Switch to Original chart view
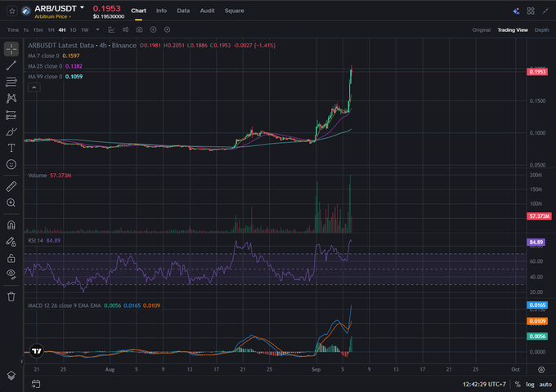The height and width of the screenshot is (392, 556). point(481,30)
